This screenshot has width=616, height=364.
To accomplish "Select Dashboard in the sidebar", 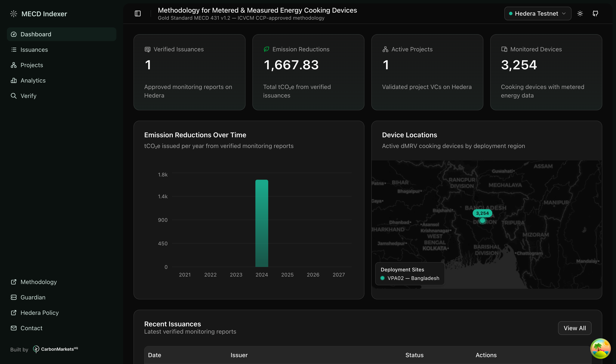I will [x=36, y=34].
